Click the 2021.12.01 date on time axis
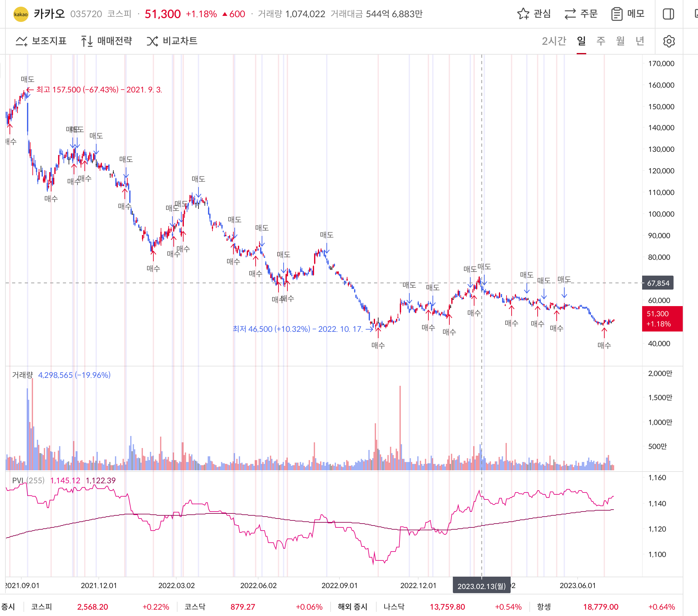The height and width of the screenshot is (616, 698). pos(99,585)
